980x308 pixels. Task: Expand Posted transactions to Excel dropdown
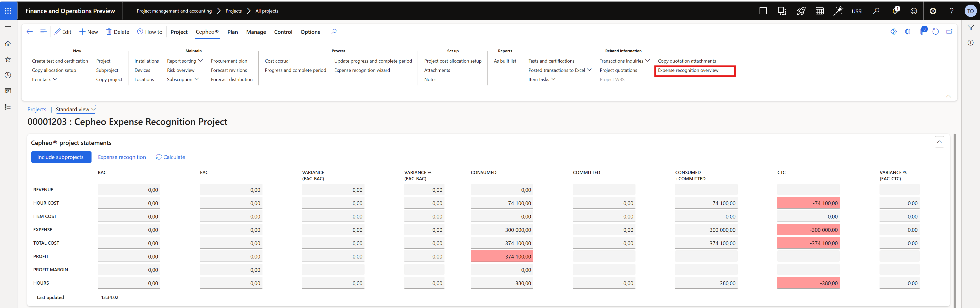[x=560, y=70]
